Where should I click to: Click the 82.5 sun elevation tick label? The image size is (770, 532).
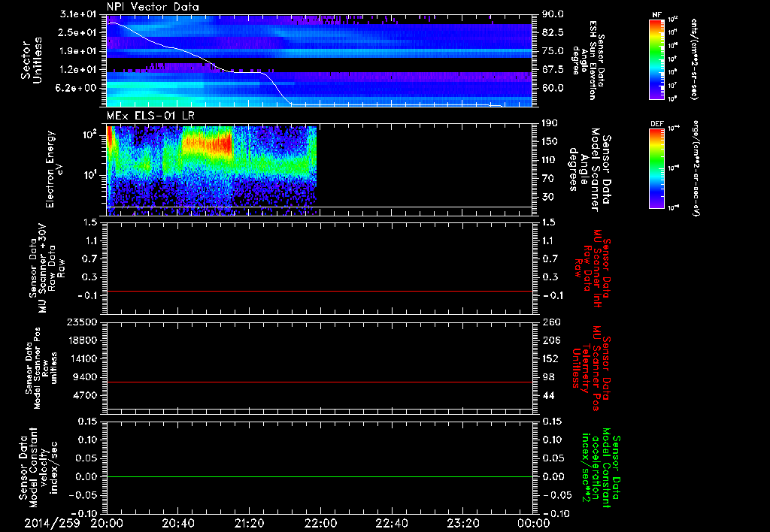coord(553,32)
